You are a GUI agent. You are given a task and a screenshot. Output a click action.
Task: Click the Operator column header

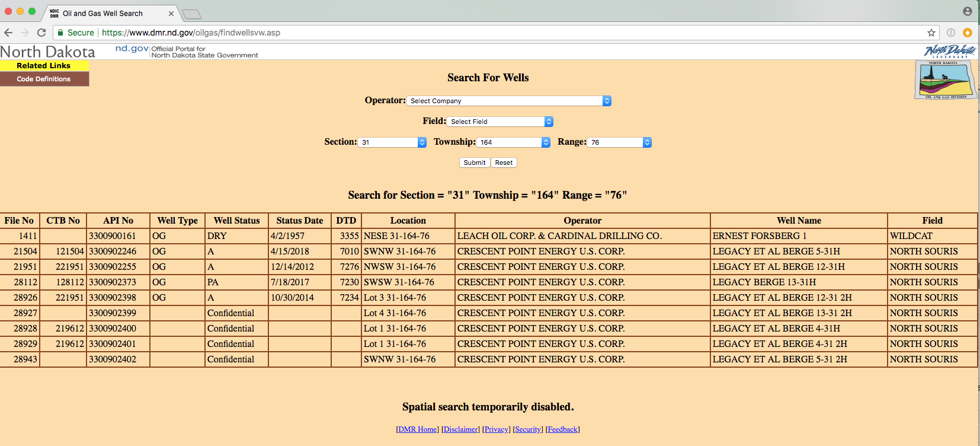click(x=582, y=221)
